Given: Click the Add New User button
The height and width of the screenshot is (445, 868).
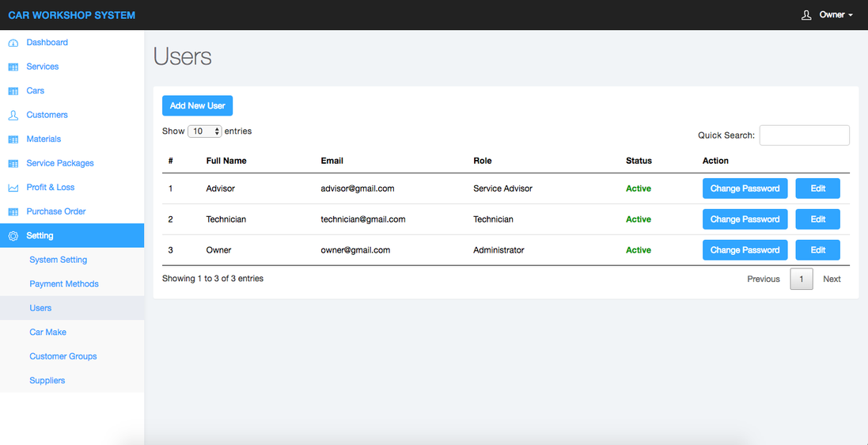Looking at the screenshot, I should pyautogui.click(x=197, y=105).
